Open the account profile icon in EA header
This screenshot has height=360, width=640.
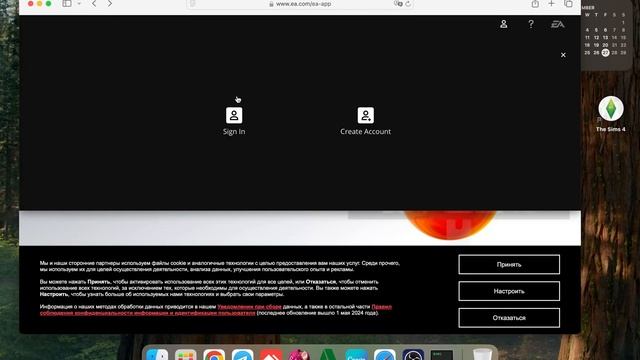(504, 24)
